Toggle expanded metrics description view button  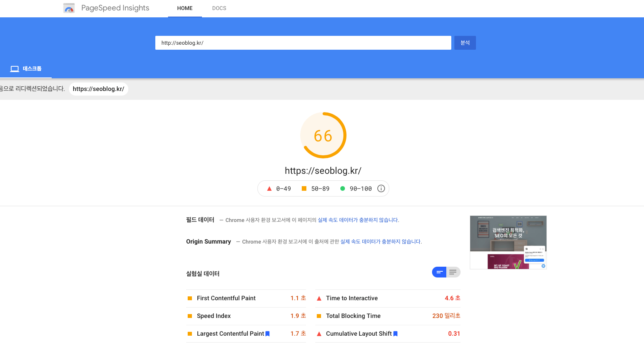tap(453, 272)
